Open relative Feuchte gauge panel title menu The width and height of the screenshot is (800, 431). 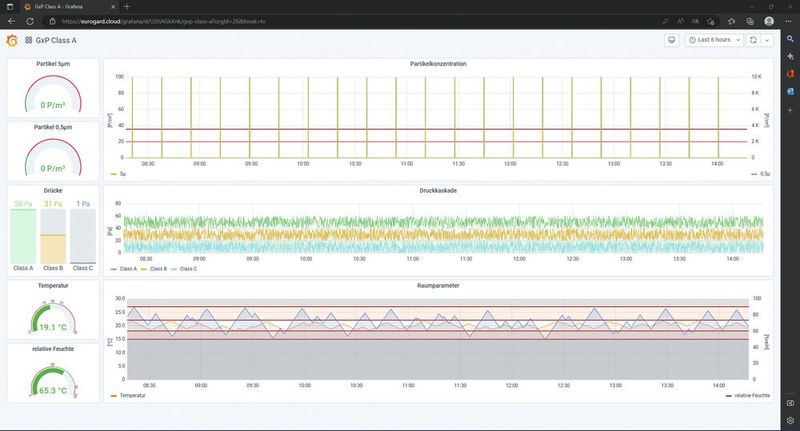(53, 349)
